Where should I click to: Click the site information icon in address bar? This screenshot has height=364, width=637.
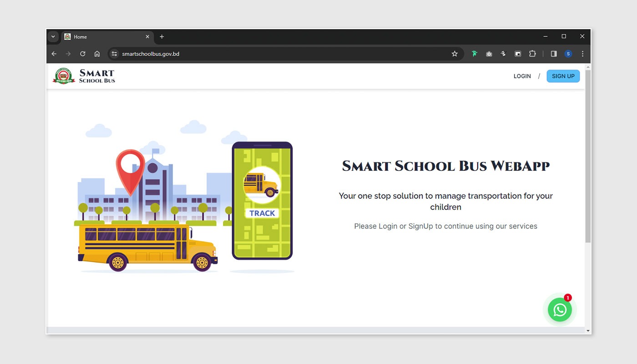pyautogui.click(x=114, y=54)
